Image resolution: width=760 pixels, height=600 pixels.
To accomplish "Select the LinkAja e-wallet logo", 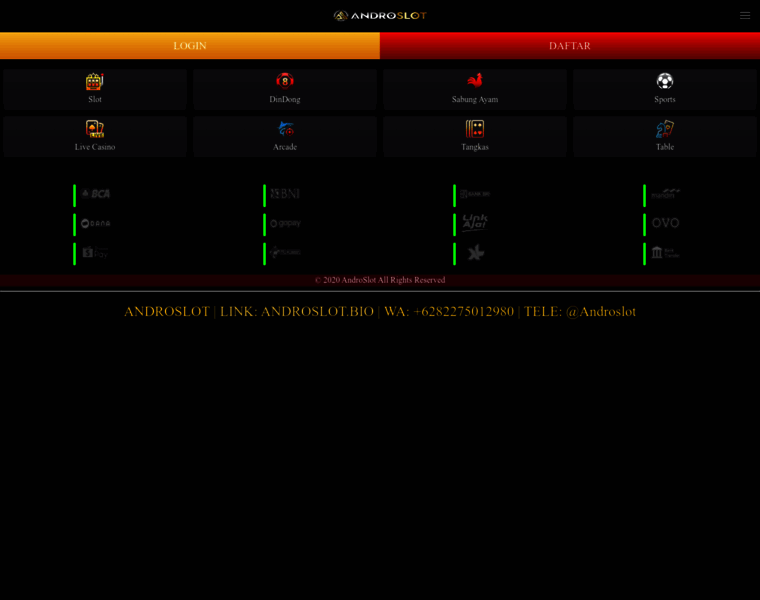I will tap(475, 222).
